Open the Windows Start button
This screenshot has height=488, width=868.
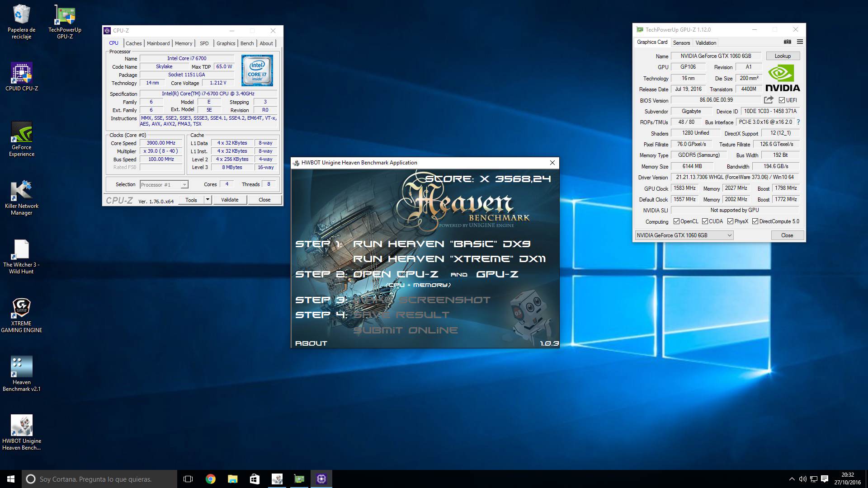coord(11,479)
